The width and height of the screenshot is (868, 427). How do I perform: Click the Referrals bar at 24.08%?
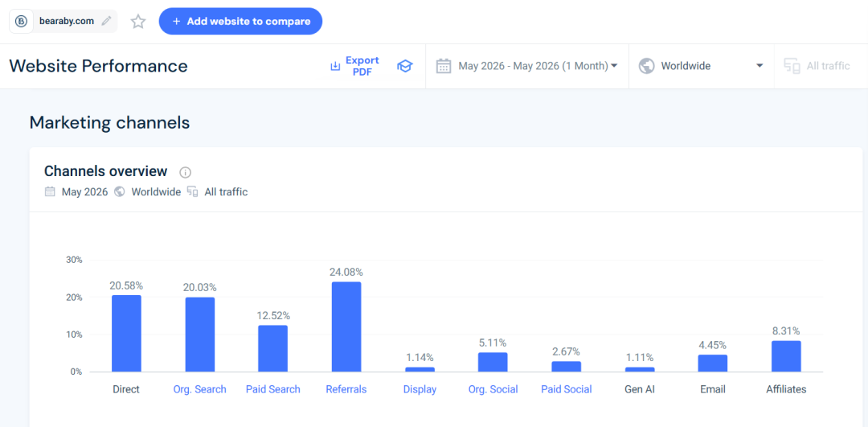346,326
